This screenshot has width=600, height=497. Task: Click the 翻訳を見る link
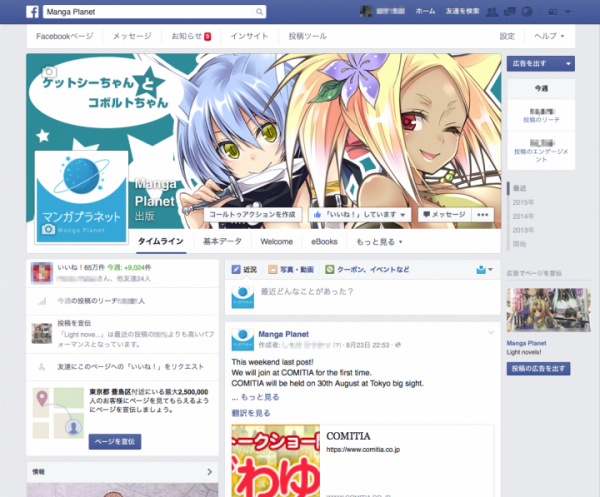[x=251, y=413]
